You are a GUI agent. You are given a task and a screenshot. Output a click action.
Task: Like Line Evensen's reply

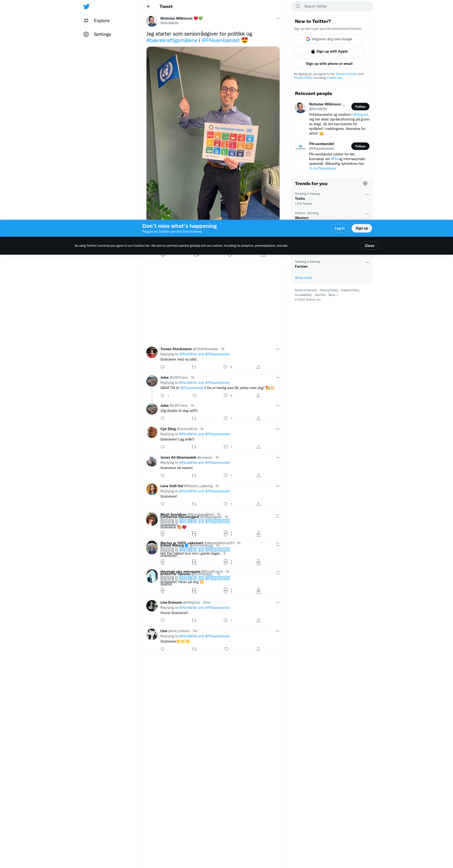pyautogui.click(x=226, y=620)
